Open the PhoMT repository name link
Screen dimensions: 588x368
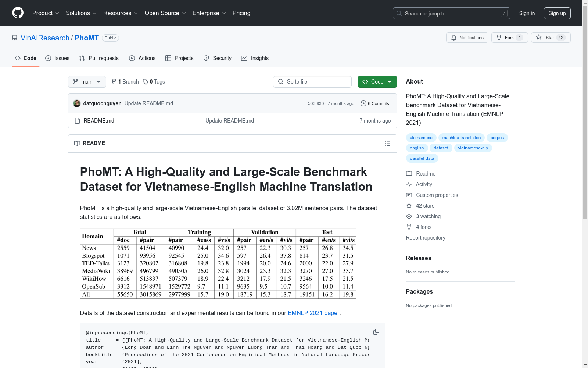[x=87, y=38]
